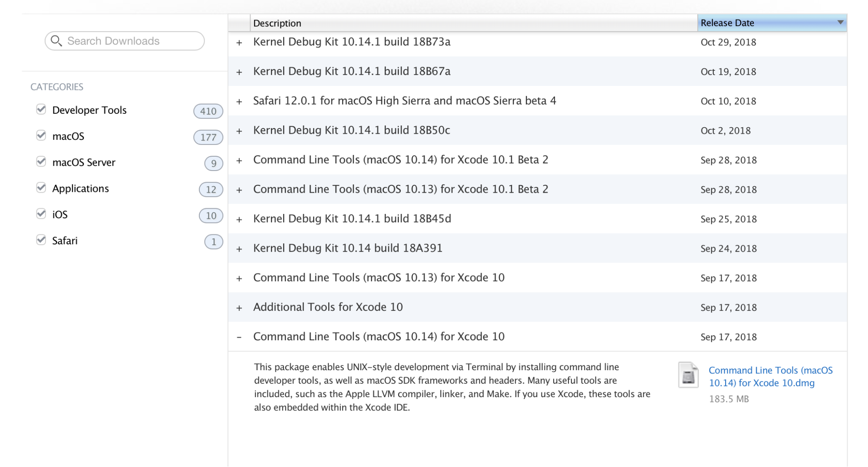Sort by the Release Date column header
The height and width of the screenshot is (467, 868).
tap(772, 23)
